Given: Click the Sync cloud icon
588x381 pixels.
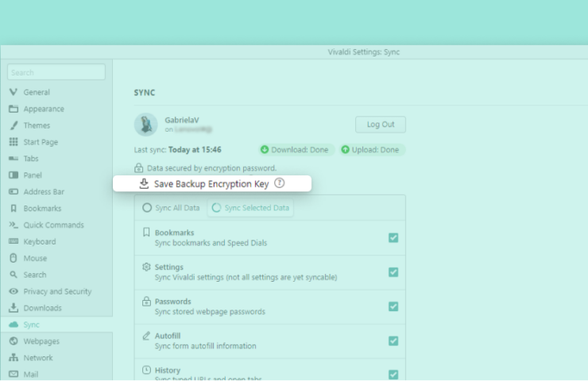Looking at the screenshot, I should pos(14,325).
